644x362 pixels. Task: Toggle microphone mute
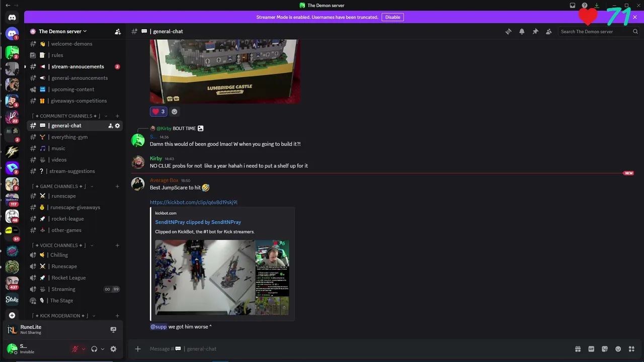[x=75, y=349]
